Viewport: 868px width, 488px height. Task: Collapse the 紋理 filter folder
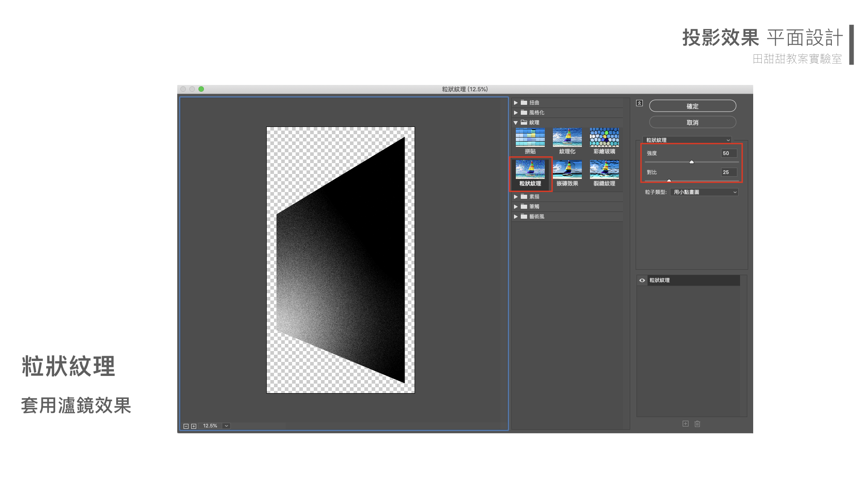(x=516, y=122)
